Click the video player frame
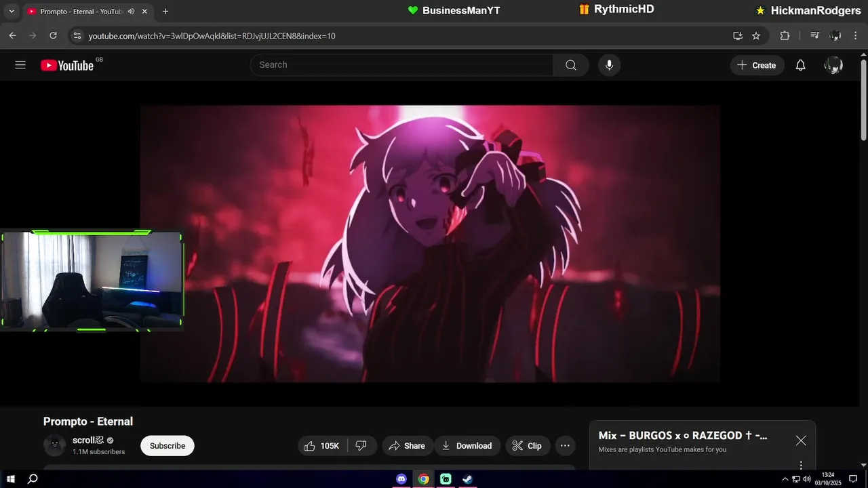This screenshot has width=868, height=488. click(x=430, y=243)
